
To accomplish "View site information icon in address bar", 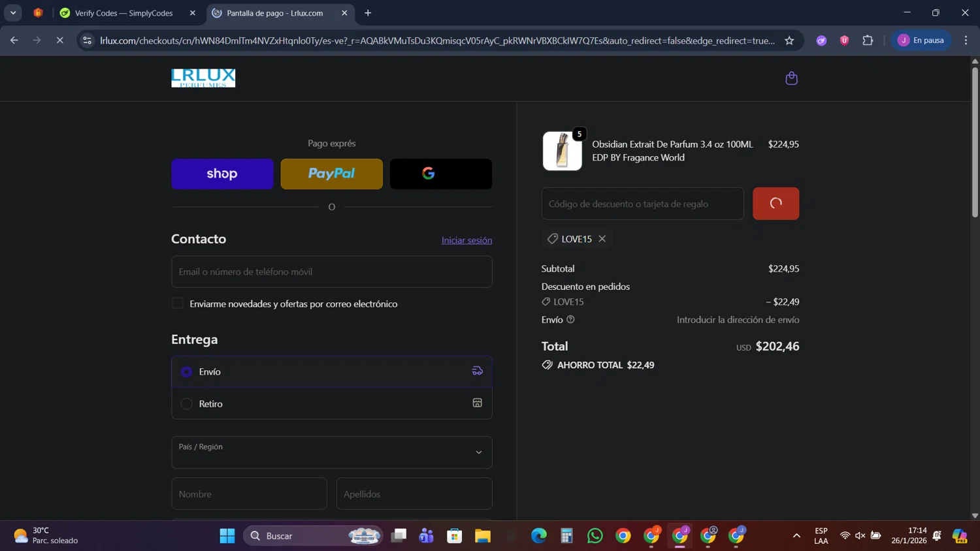I will (x=87, y=40).
